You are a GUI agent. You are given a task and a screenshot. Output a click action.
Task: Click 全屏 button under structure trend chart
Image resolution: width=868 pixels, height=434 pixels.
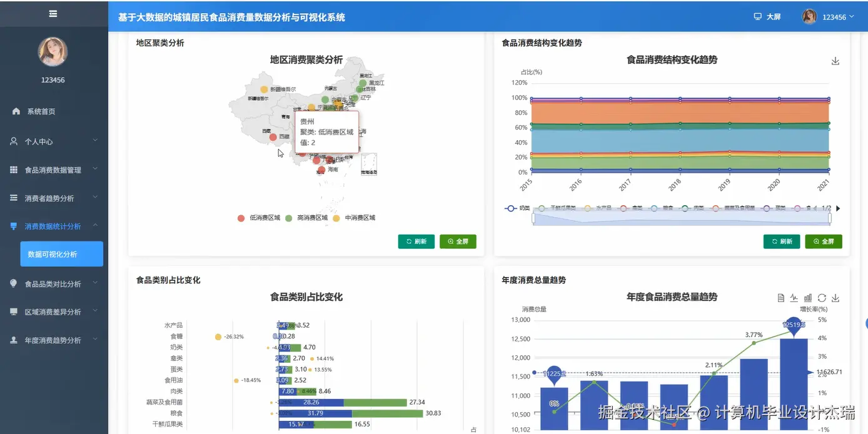[824, 241]
